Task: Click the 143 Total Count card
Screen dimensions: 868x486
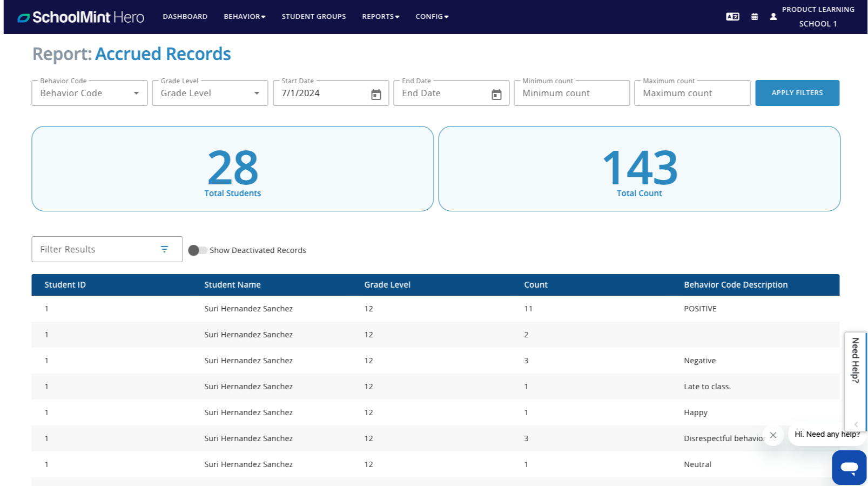Action: [x=640, y=169]
